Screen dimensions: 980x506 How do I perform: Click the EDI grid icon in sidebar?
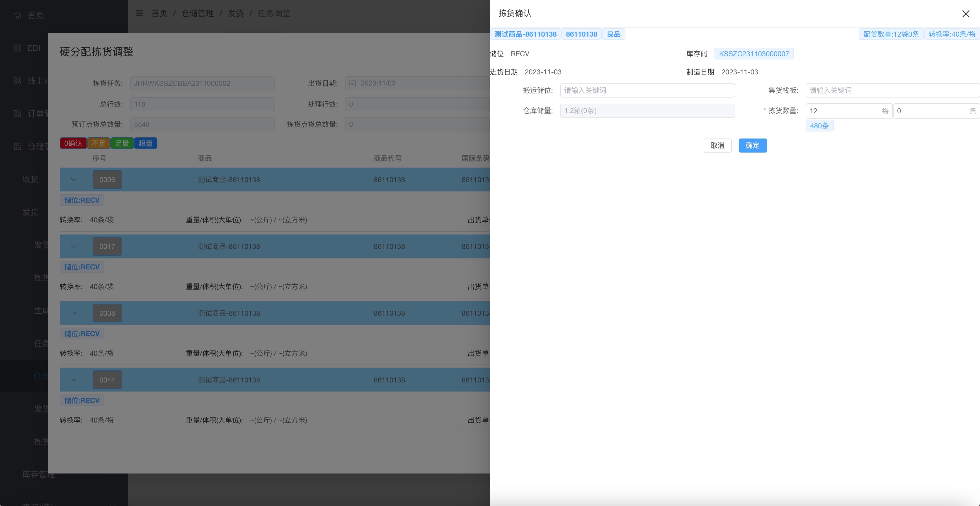tap(18, 48)
